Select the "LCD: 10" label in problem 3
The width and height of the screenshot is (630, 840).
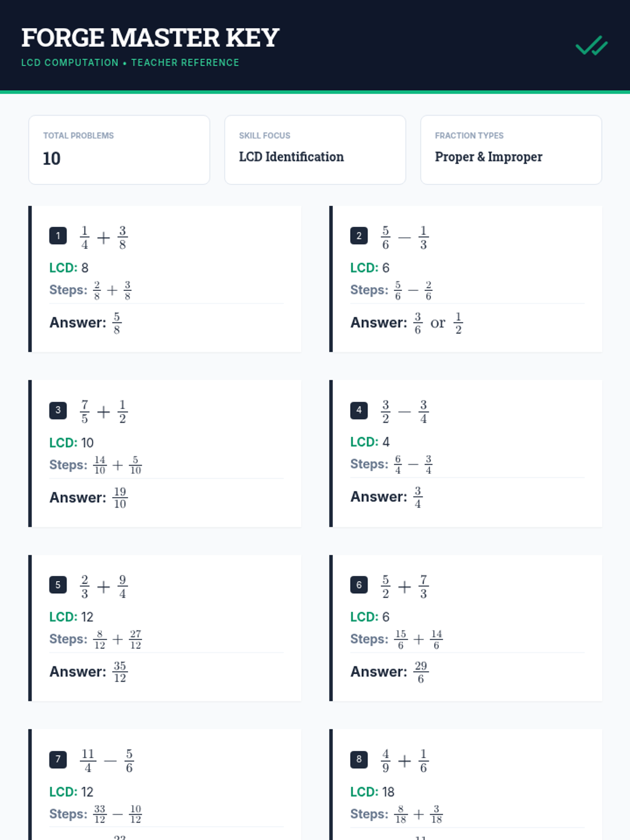point(71,443)
